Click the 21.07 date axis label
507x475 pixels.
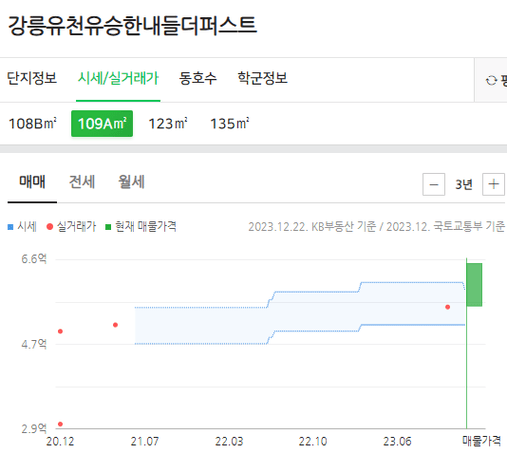[145, 442]
